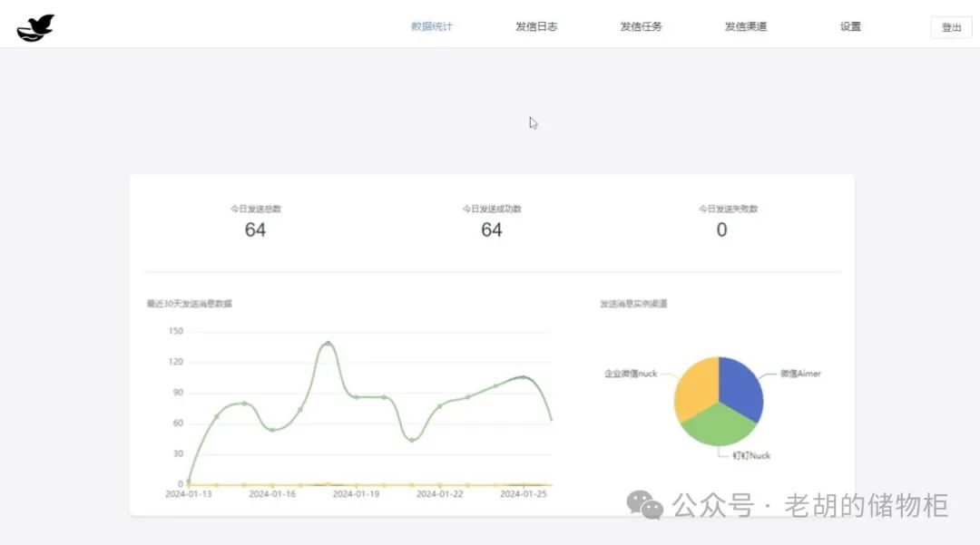Viewport: 980px width, 545px height.
Task: Click the 企业微信nuck pie label
Action: (x=631, y=374)
